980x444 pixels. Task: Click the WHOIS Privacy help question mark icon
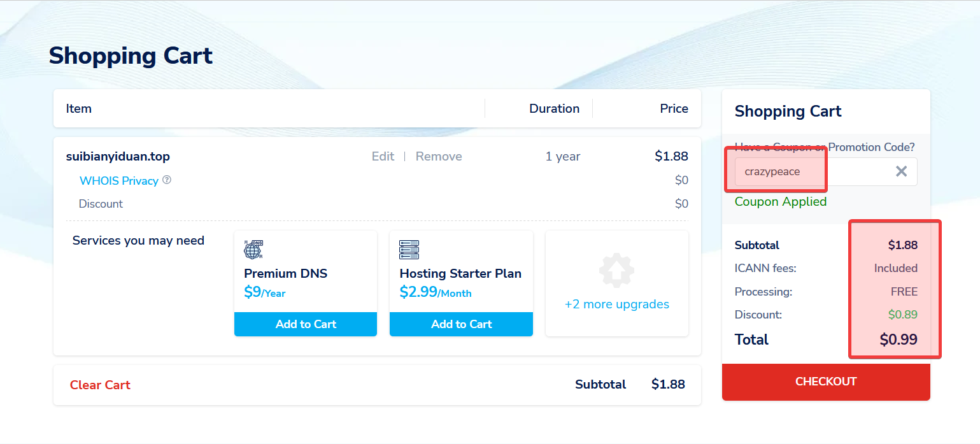167,180
